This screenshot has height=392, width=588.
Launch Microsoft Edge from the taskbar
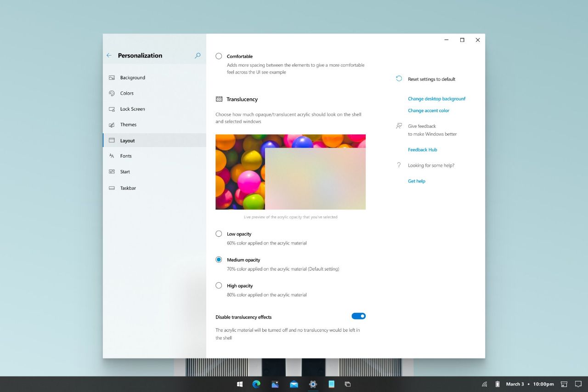tap(256, 384)
